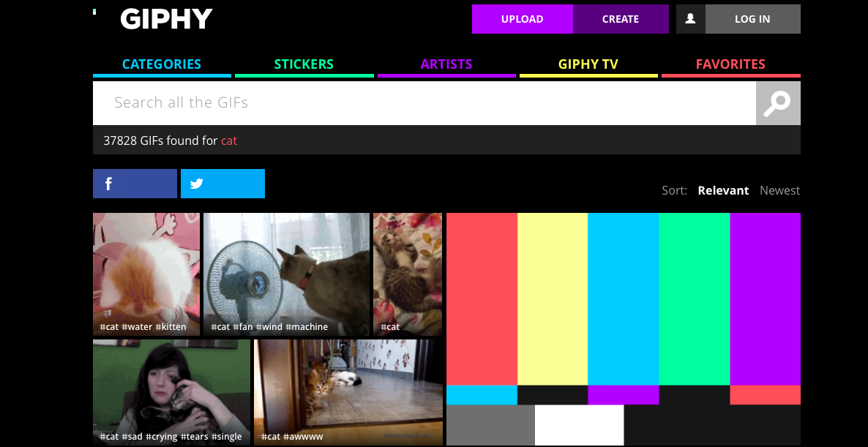Image resolution: width=868 pixels, height=447 pixels.
Task: Open the Categories tab
Action: tap(162, 64)
